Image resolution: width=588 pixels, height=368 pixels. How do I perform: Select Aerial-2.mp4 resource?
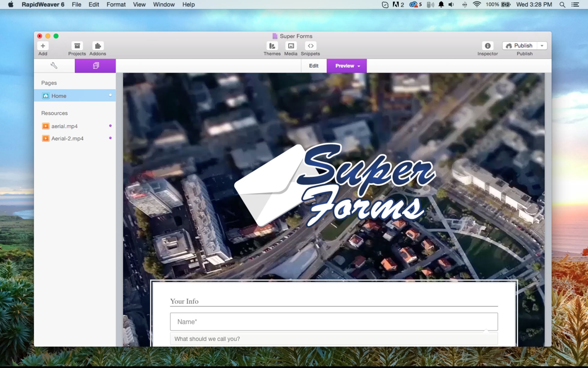tap(75, 138)
